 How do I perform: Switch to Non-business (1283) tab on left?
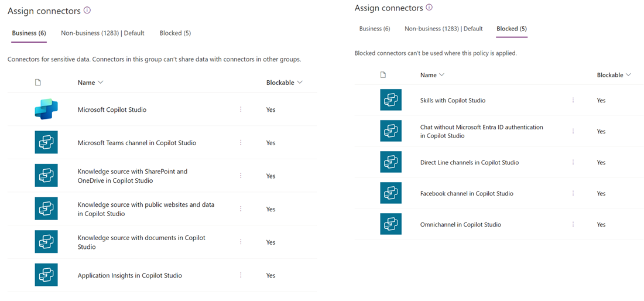pyautogui.click(x=102, y=33)
